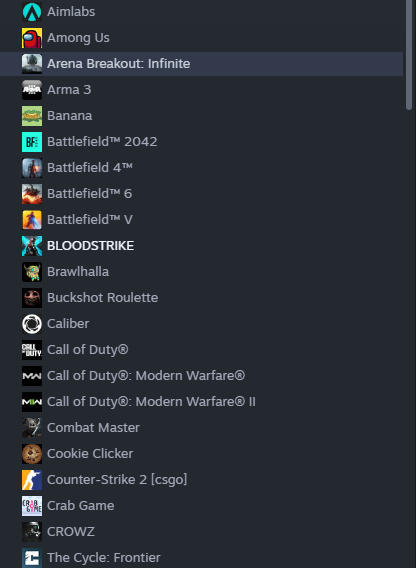
Task: Choose Battlefield 4 in the list
Action: point(201,168)
